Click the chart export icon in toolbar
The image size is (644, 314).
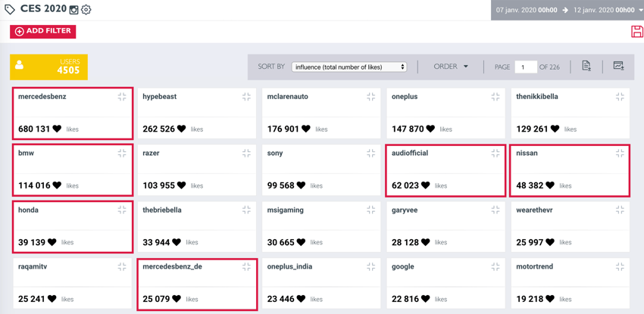point(618,67)
